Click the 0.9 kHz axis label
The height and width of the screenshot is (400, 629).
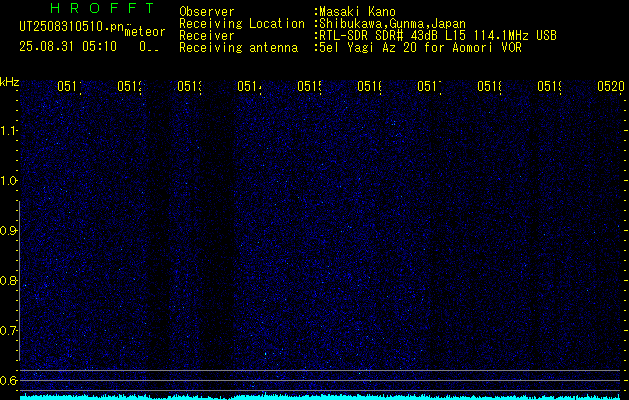coord(8,230)
